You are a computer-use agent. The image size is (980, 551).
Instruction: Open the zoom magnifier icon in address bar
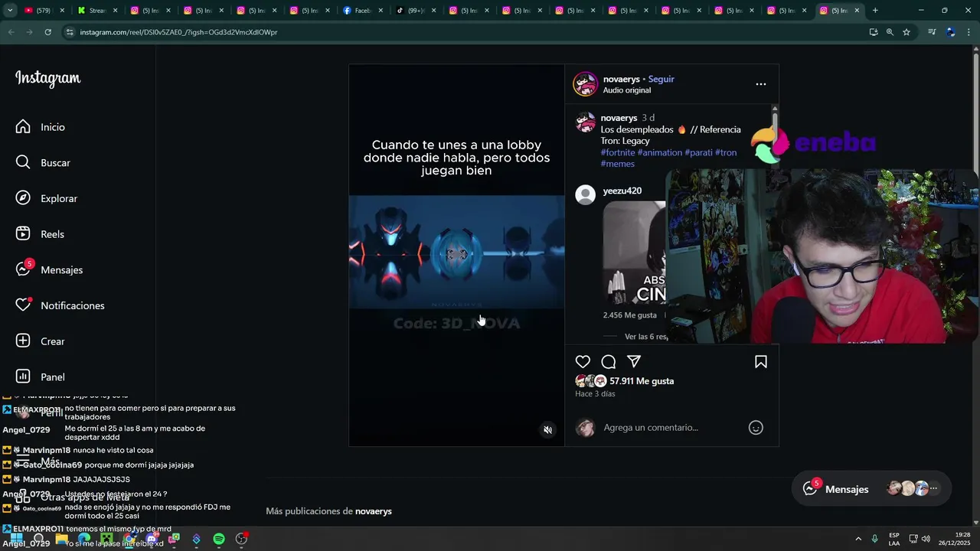click(890, 32)
